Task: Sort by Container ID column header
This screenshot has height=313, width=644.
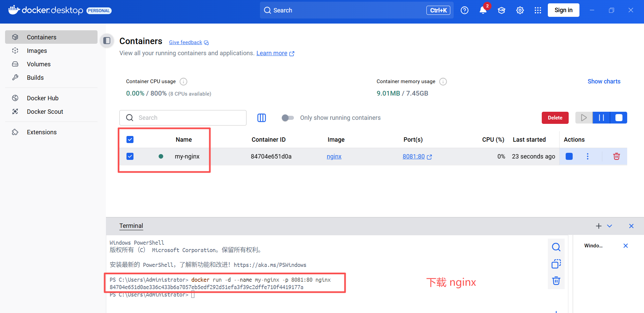Action: (268, 140)
